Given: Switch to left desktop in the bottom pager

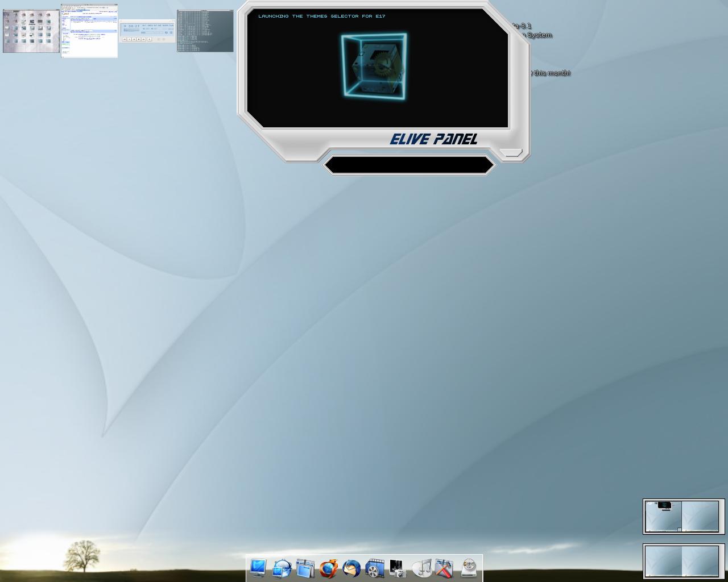Looking at the screenshot, I should [663, 561].
